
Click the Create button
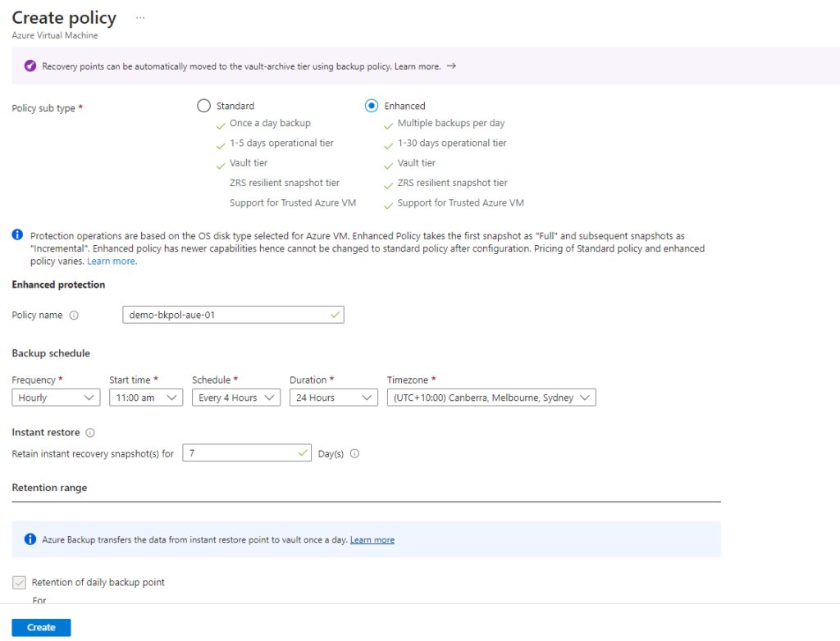[40, 627]
